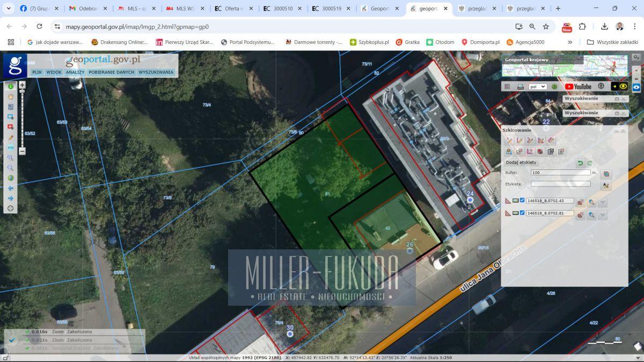This screenshot has width=644, height=362.
Task: Click the XYH coordinates tool
Action: (10, 147)
